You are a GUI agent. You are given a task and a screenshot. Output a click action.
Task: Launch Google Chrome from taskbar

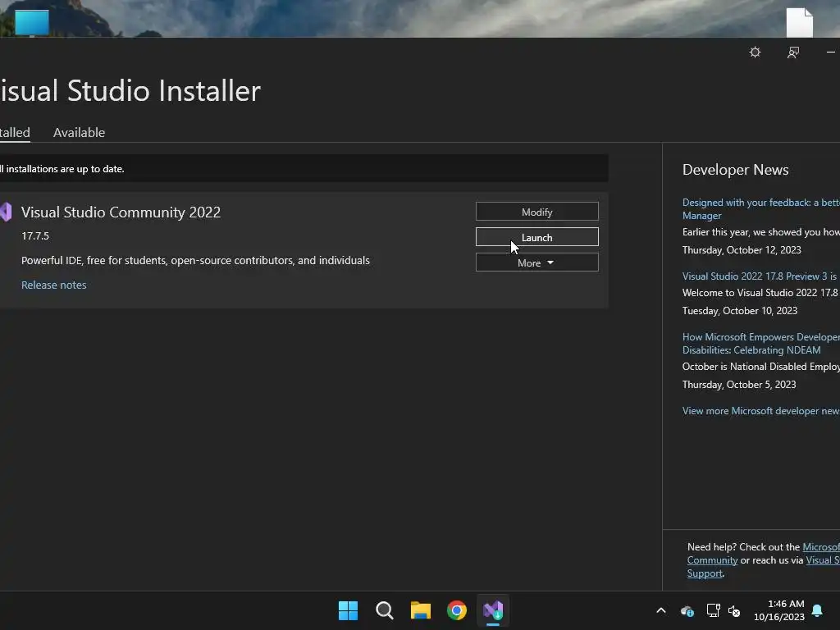click(457, 610)
